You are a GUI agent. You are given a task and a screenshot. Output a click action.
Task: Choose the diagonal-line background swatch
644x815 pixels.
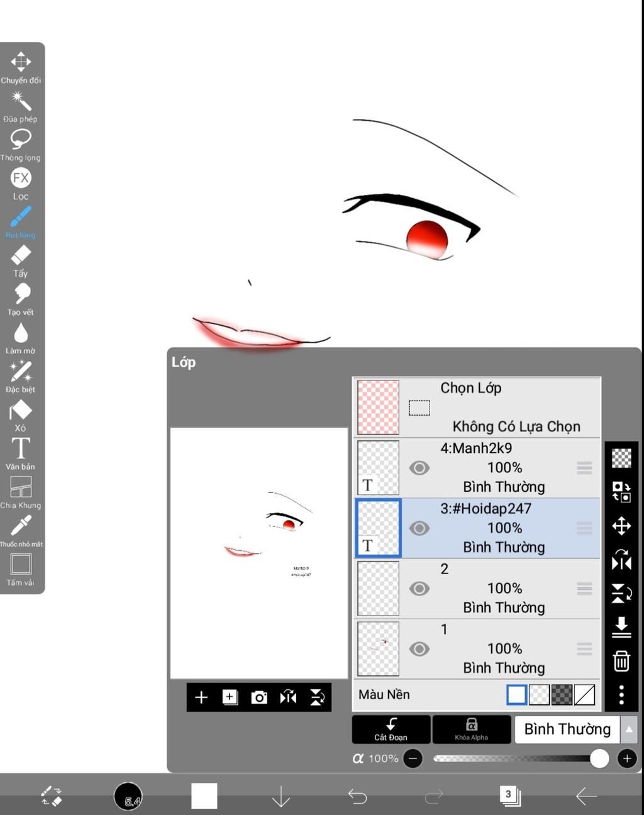(584, 695)
